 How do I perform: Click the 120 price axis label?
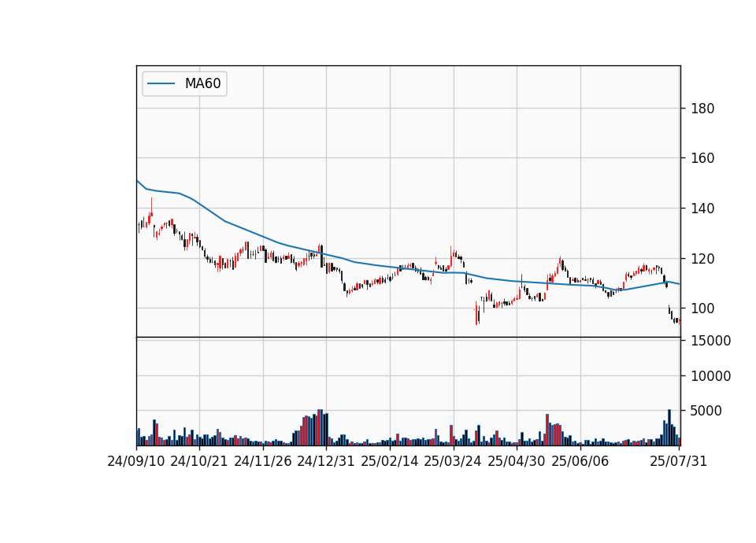click(702, 259)
